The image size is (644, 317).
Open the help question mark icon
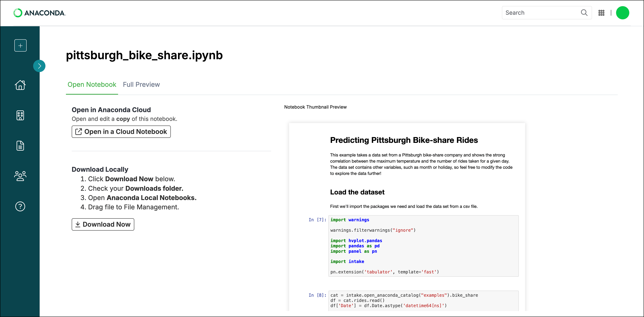click(x=20, y=207)
